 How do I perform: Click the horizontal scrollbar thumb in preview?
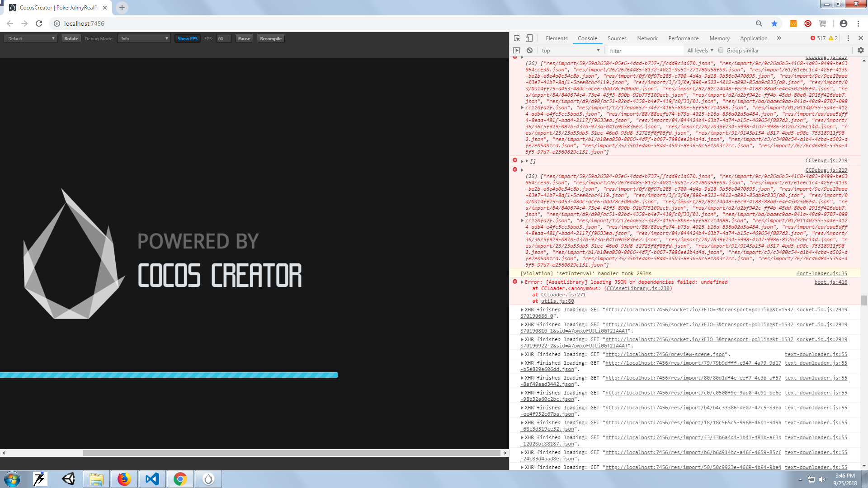coord(292,453)
